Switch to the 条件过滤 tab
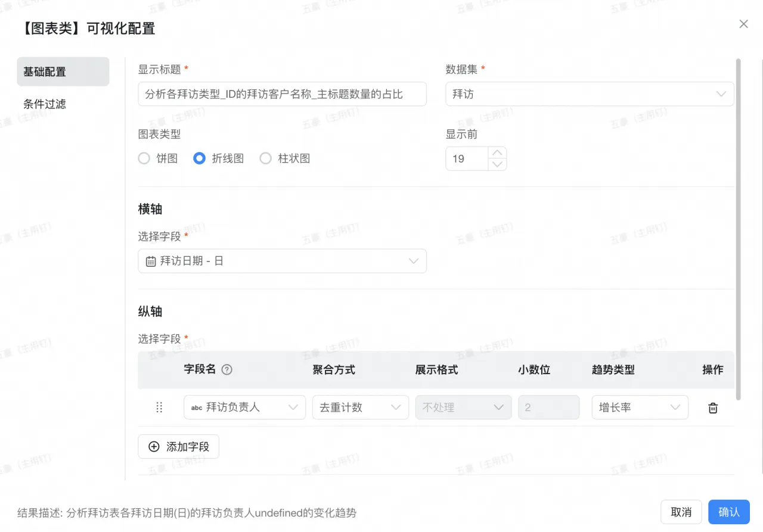Image resolution: width=763 pixels, height=532 pixels. (45, 104)
